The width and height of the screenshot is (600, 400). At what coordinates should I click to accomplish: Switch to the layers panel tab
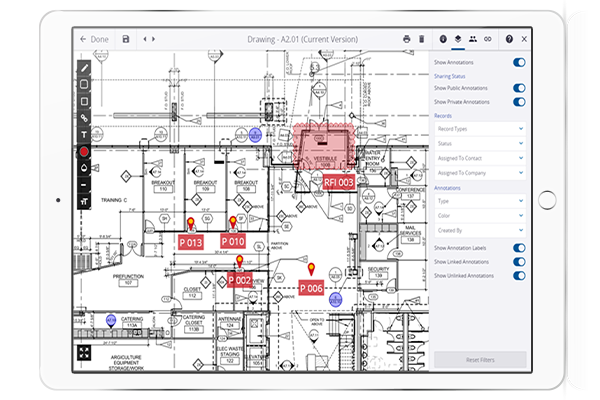[x=457, y=39]
